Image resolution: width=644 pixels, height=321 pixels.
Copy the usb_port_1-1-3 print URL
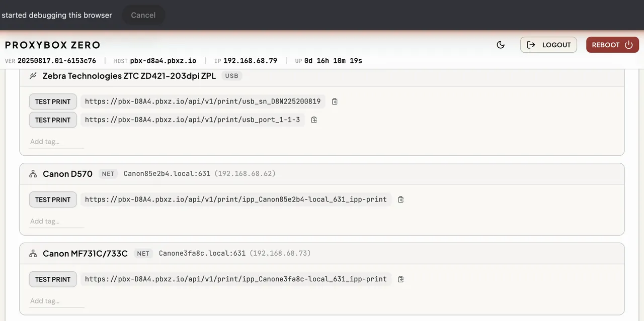point(314,120)
